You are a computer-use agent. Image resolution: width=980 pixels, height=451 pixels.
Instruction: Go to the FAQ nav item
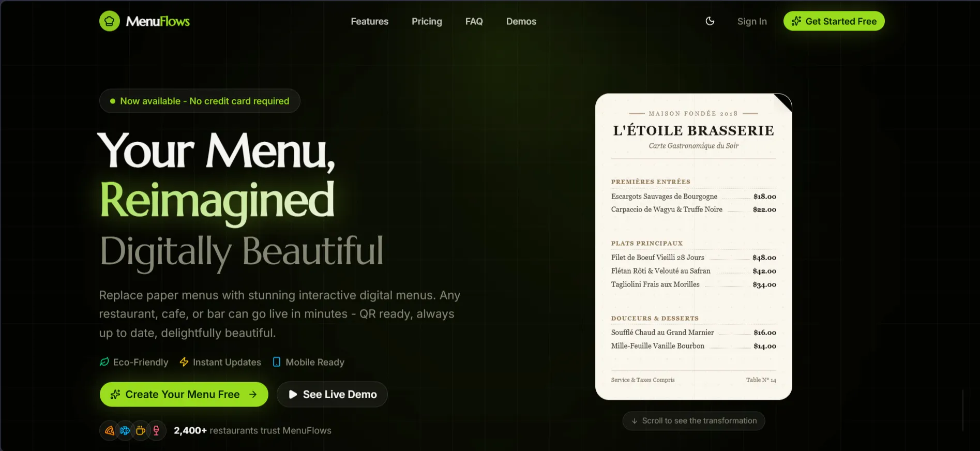(474, 21)
